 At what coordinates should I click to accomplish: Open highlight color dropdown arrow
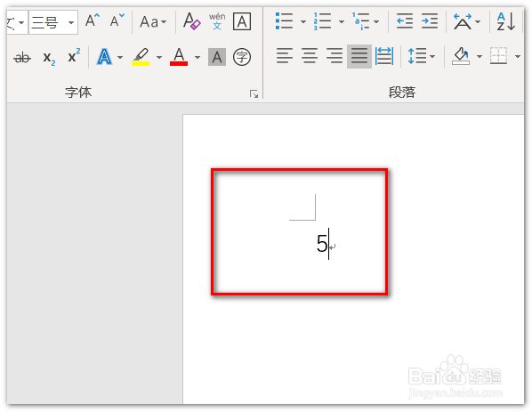(x=158, y=57)
